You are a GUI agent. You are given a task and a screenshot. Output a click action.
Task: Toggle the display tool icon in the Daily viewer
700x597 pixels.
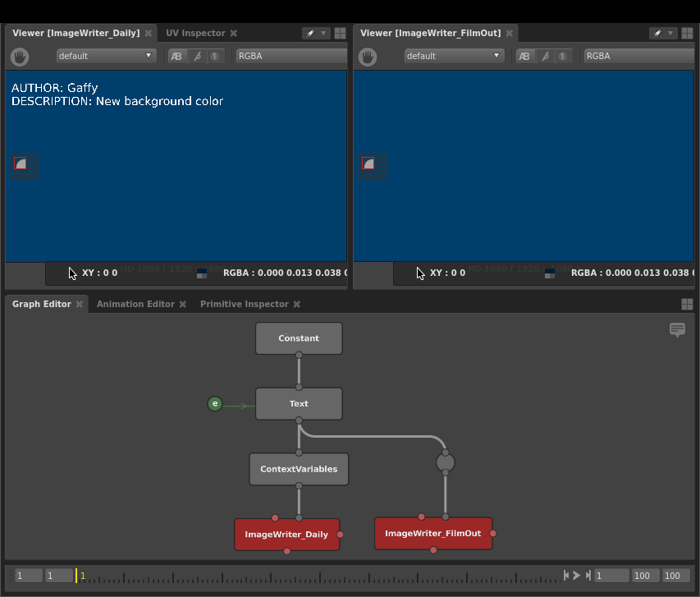pyautogui.click(x=21, y=163)
